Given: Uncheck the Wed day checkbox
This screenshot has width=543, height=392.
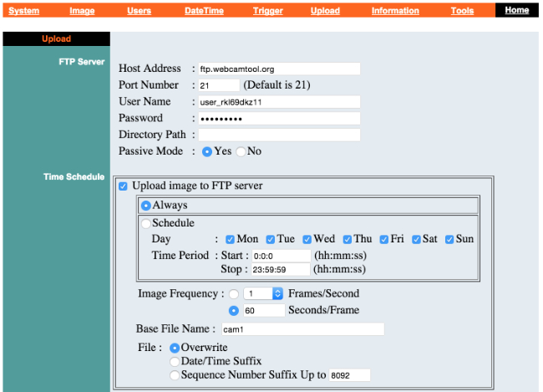Looking at the screenshot, I should [307, 240].
